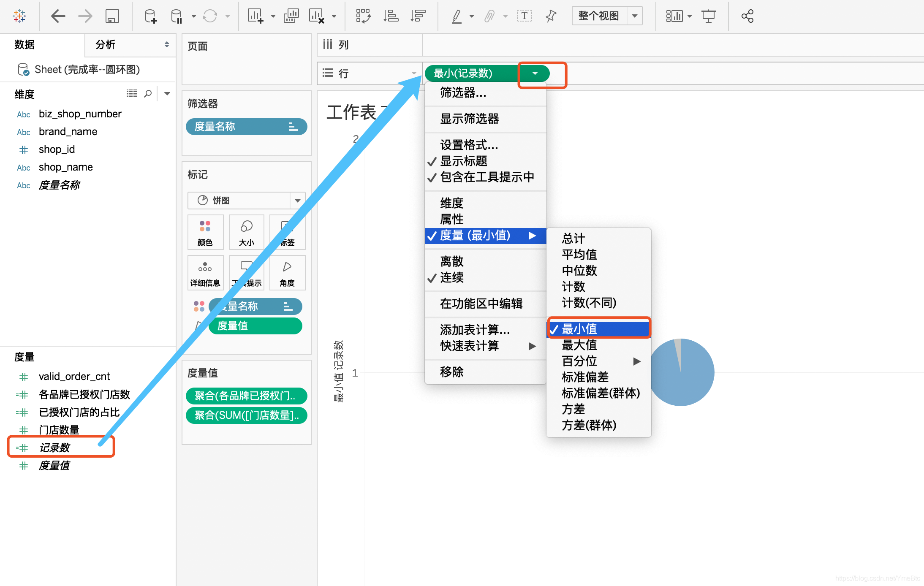This screenshot has width=924, height=586.
Task: Click the 颜色 color mark card
Action: pyautogui.click(x=205, y=232)
